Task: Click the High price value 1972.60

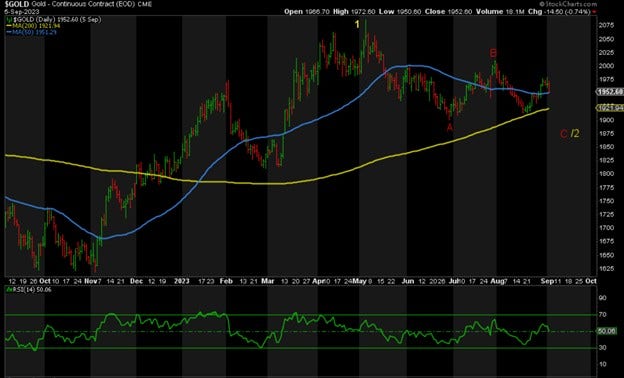Action: click(363, 12)
